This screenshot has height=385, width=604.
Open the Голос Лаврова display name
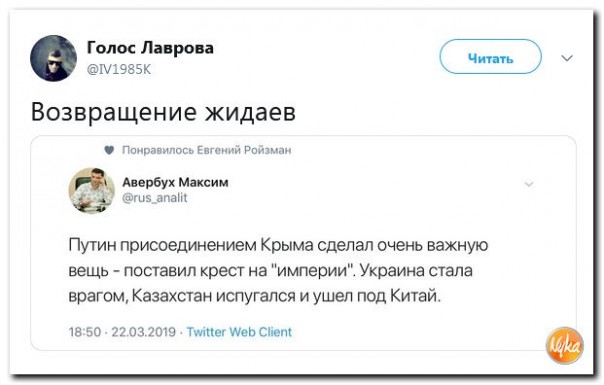150,48
